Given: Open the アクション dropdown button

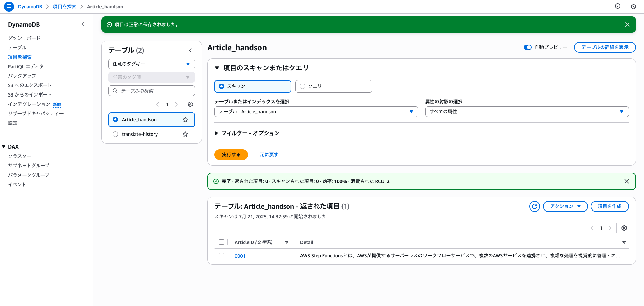Looking at the screenshot, I should pyautogui.click(x=565, y=206).
